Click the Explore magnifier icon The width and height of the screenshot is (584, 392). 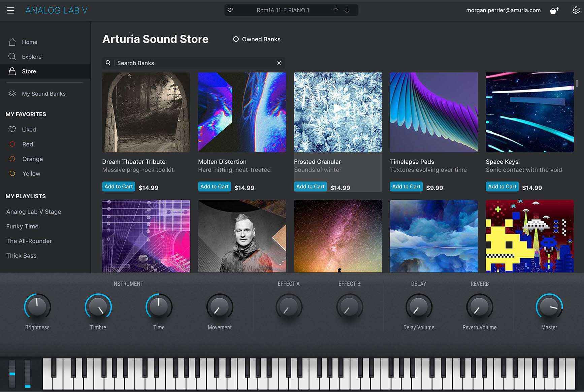coord(12,57)
